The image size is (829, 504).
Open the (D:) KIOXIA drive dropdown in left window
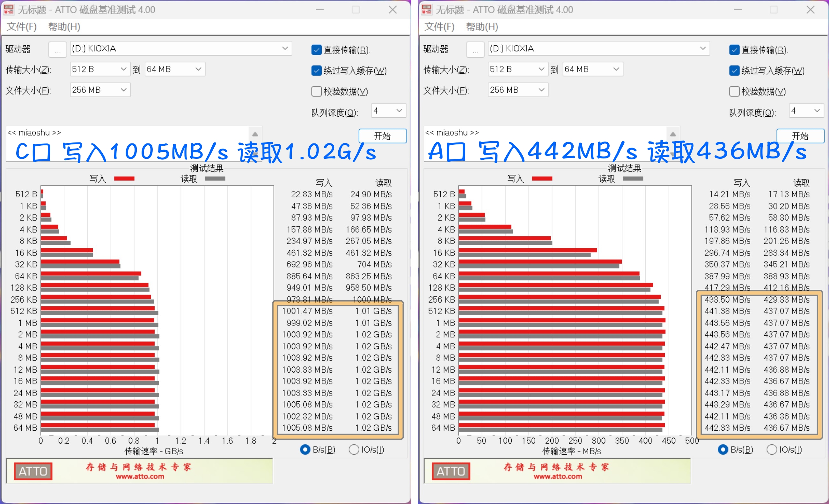pos(285,48)
